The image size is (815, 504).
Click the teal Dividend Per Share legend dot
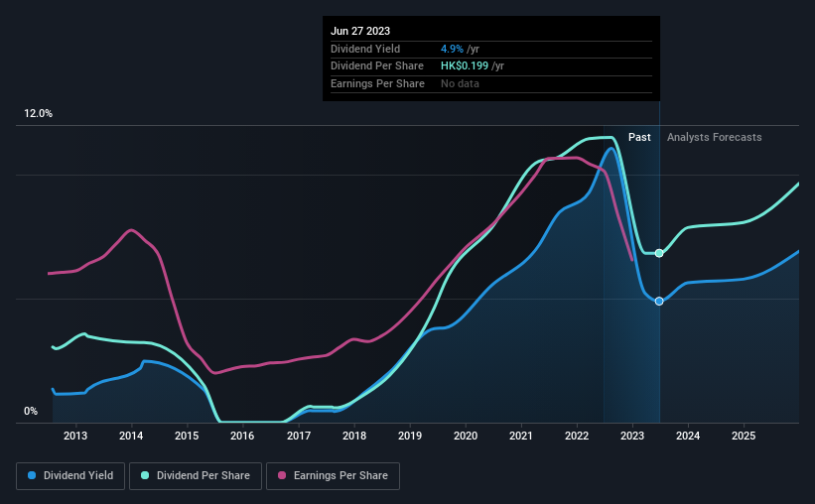[145, 475]
